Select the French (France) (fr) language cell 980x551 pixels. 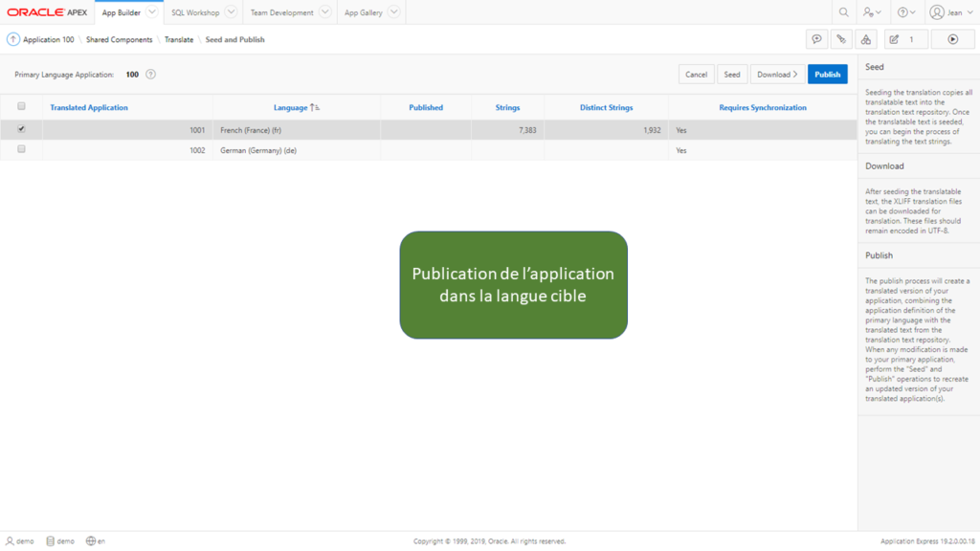(297, 130)
